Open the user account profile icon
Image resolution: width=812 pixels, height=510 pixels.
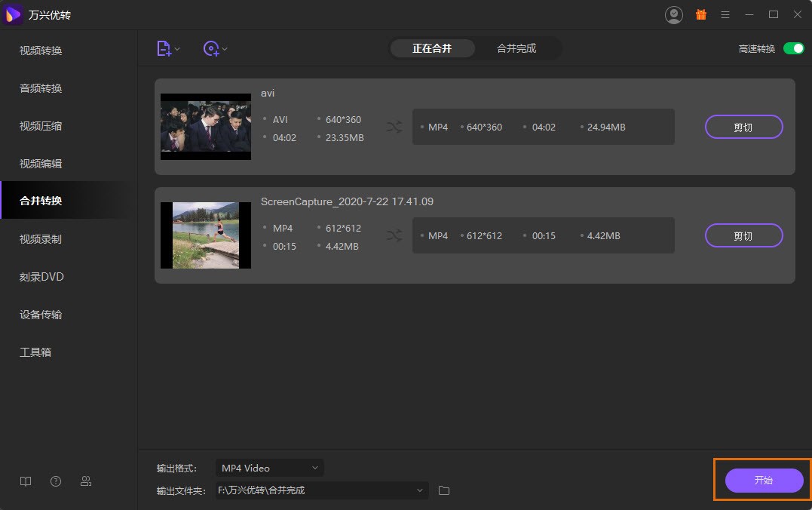673,14
